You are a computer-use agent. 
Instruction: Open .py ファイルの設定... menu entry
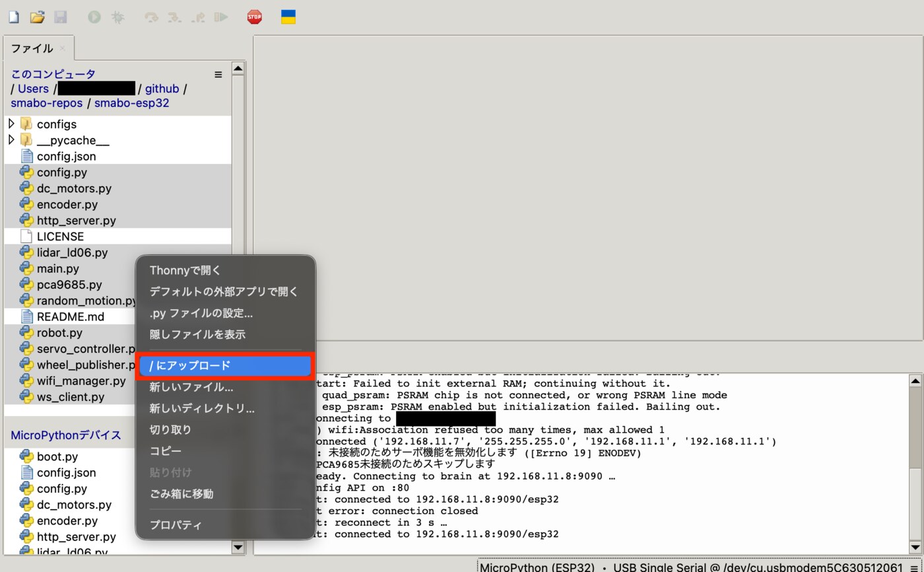225,313
